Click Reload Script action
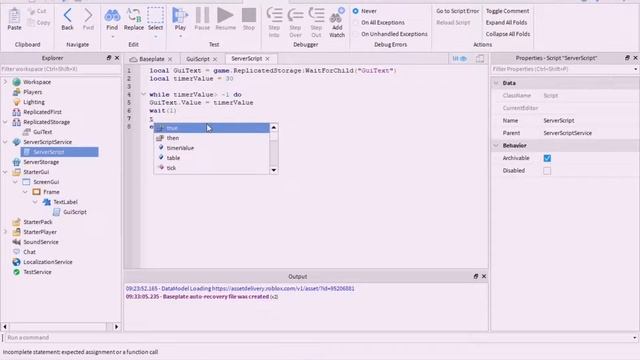640x360 pixels. (453, 22)
